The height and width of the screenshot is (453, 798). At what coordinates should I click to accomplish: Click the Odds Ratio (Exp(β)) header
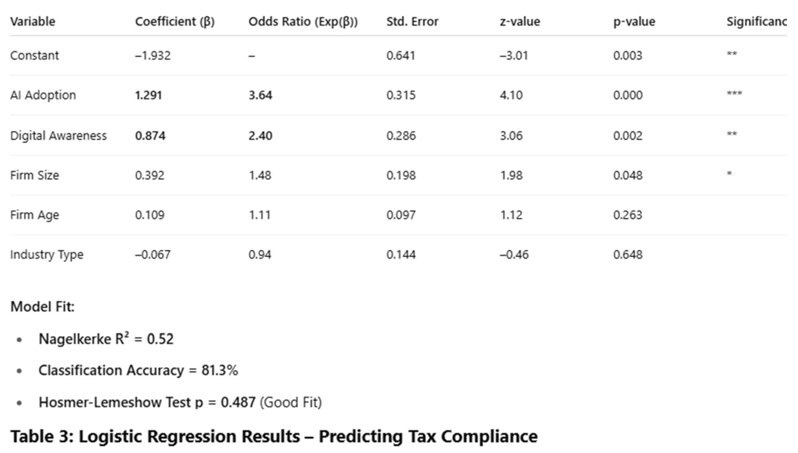point(303,22)
